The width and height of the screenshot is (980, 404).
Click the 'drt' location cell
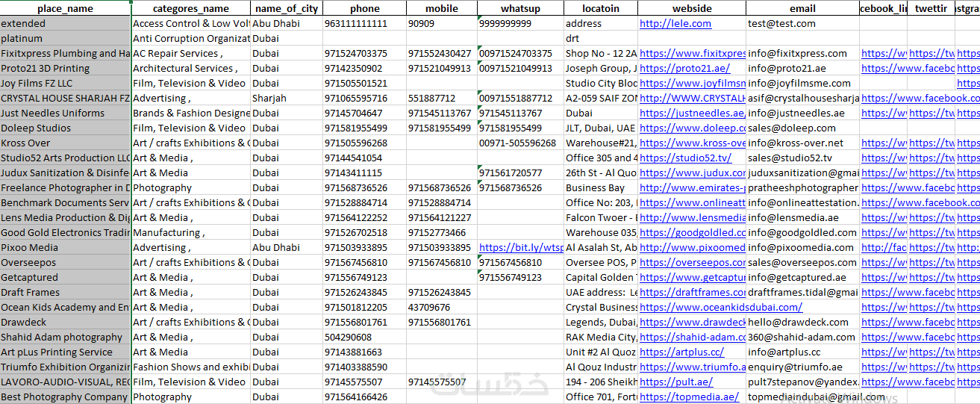point(601,38)
